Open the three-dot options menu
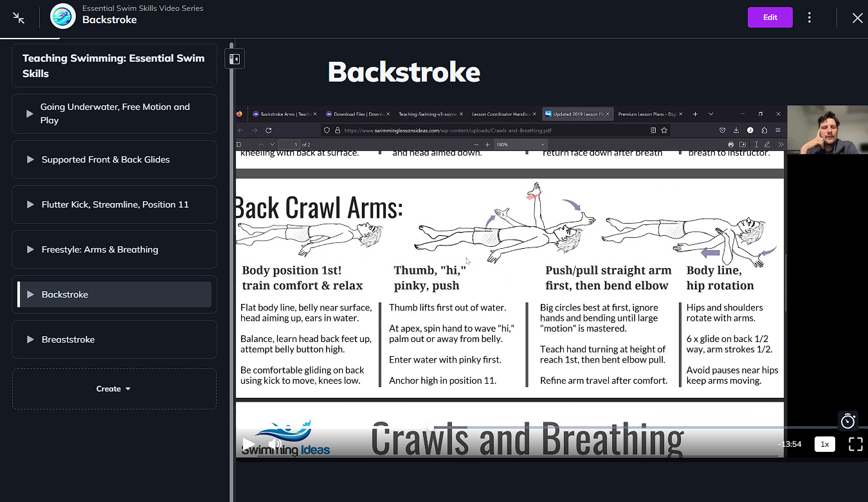 point(809,17)
